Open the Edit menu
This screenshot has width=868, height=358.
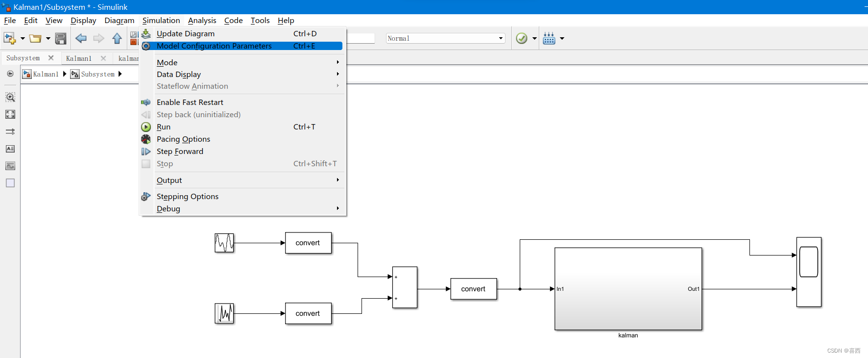30,20
